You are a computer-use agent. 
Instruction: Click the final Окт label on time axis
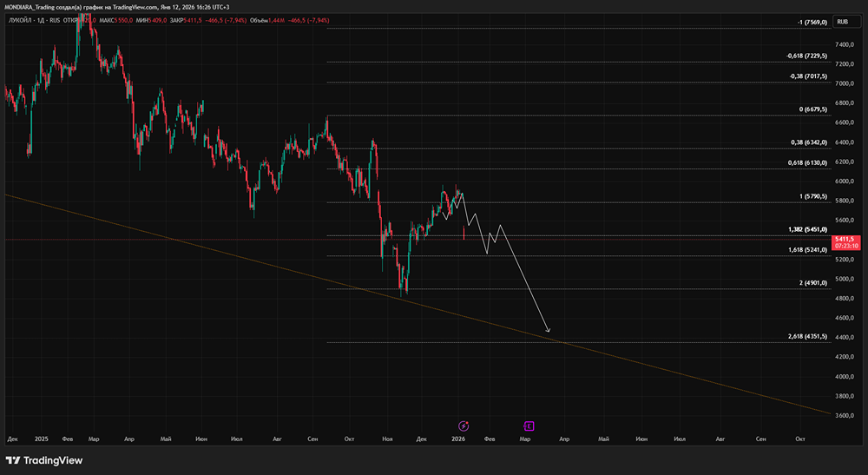tap(800, 439)
